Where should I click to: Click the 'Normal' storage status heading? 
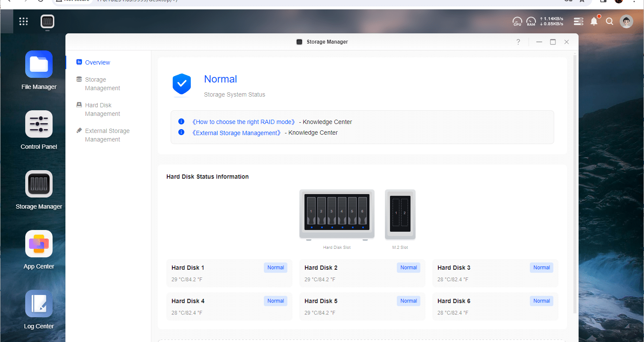point(220,79)
